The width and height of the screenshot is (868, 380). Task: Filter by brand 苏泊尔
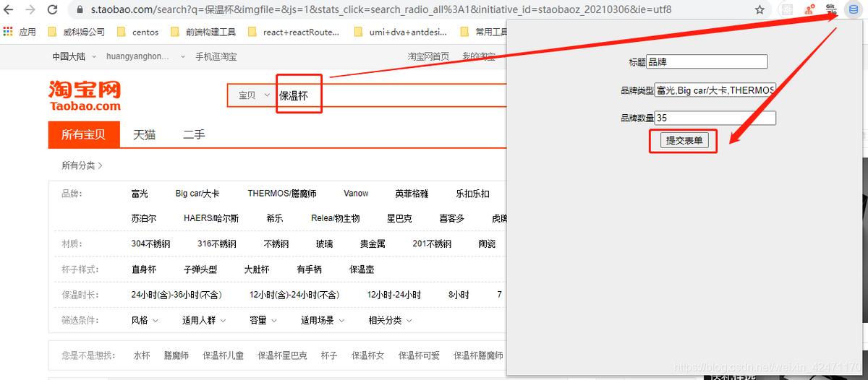tap(143, 218)
